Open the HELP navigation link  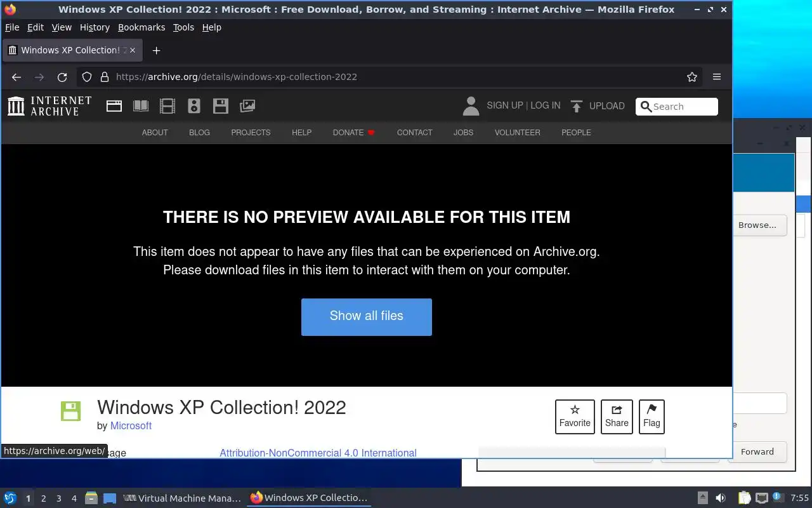pos(301,132)
